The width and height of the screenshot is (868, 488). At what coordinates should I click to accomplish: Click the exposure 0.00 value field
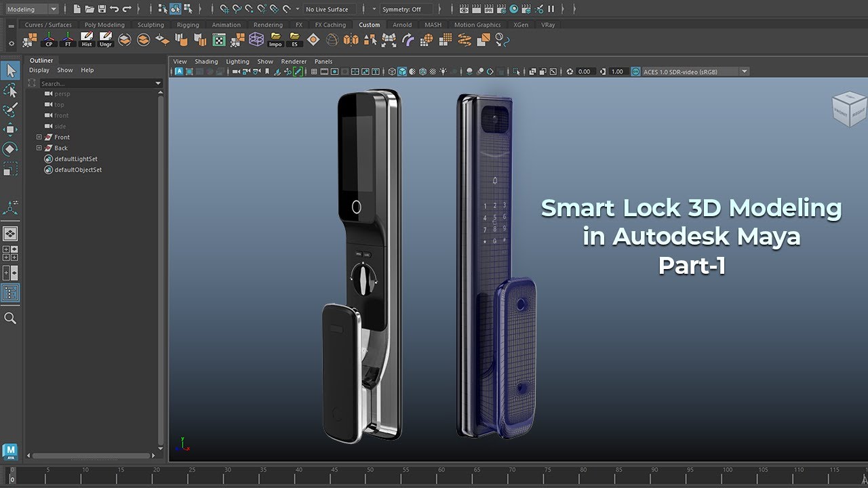pos(585,71)
